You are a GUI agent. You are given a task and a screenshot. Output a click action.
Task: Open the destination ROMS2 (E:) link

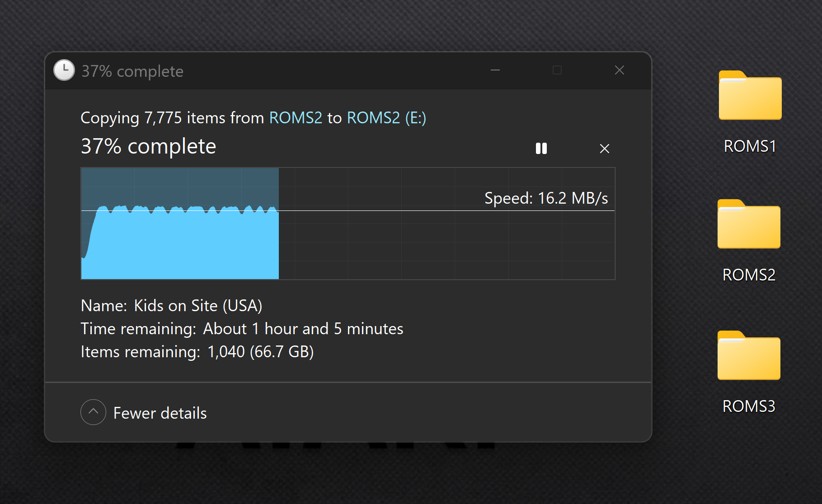(x=386, y=118)
